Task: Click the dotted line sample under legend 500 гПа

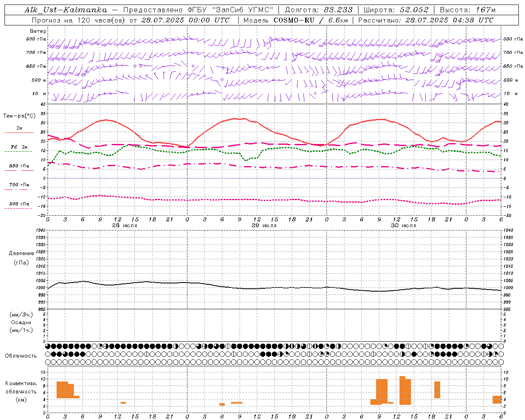Action: point(18,209)
